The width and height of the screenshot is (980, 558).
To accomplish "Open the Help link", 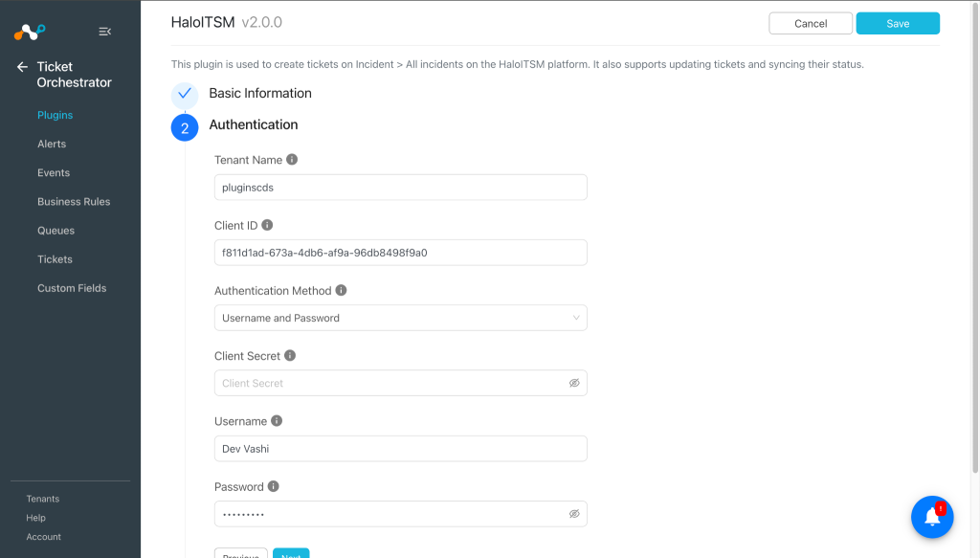I will pyautogui.click(x=35, y=518).
